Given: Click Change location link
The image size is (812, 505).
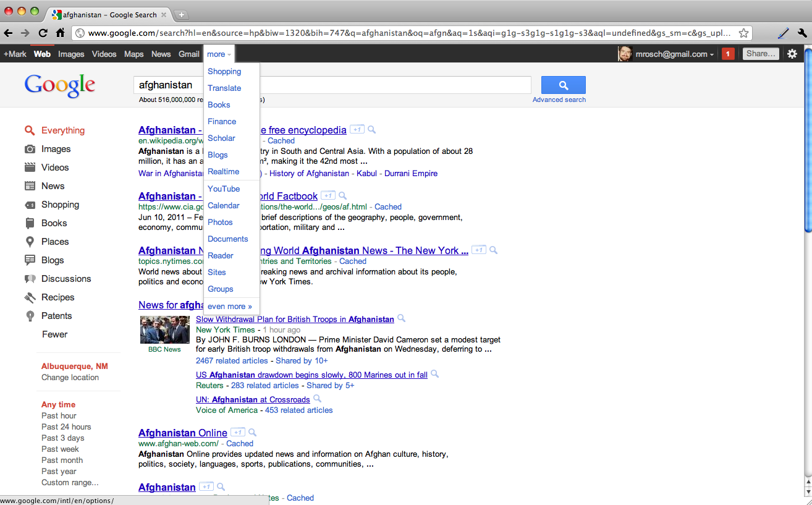Looking at the screenshot, I should tap(70, 378).
